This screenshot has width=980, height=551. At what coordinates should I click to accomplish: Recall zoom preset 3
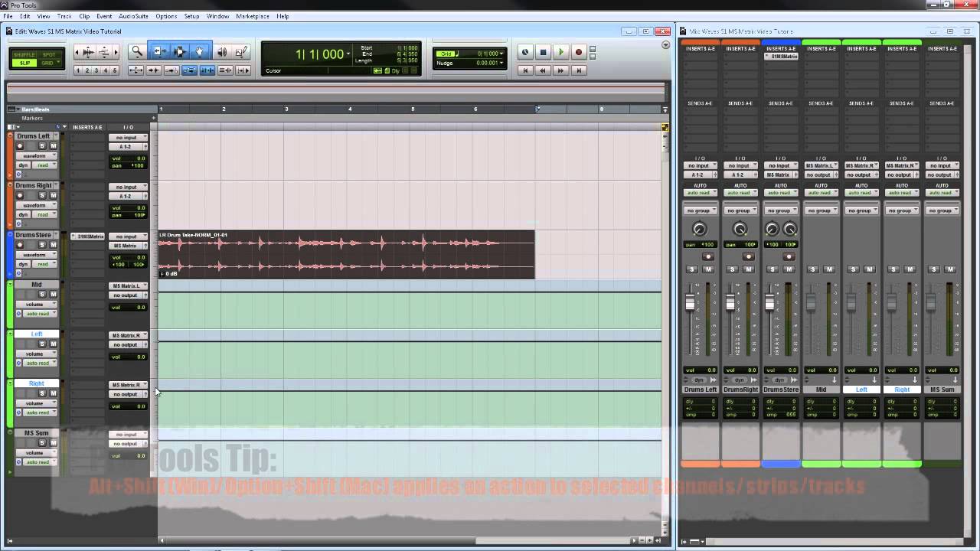click(96, 70)
